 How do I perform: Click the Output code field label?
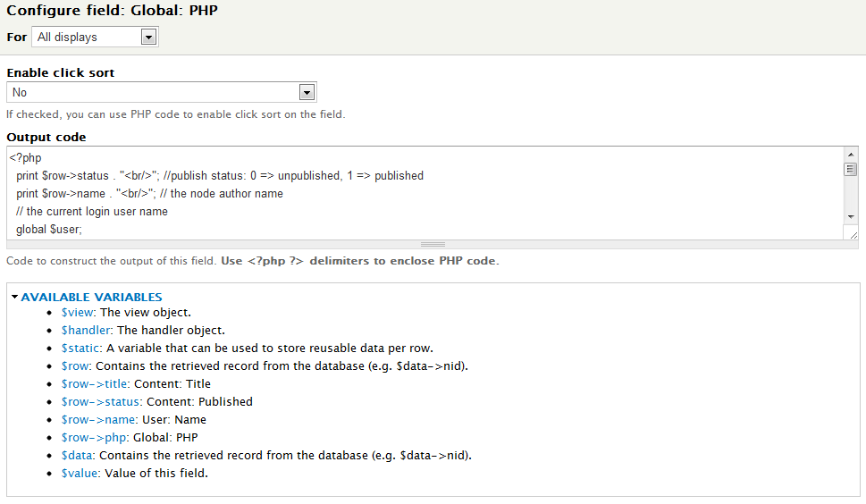(x=46, y=137)
